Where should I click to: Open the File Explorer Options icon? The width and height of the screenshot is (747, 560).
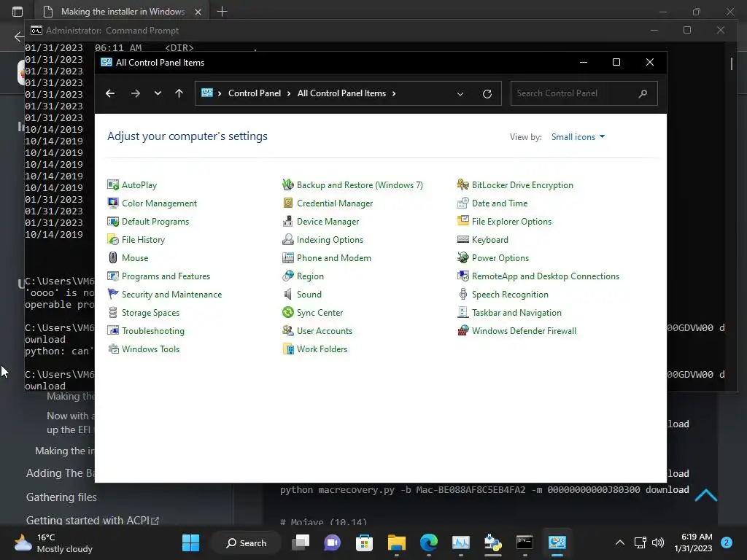pos(463,222)
